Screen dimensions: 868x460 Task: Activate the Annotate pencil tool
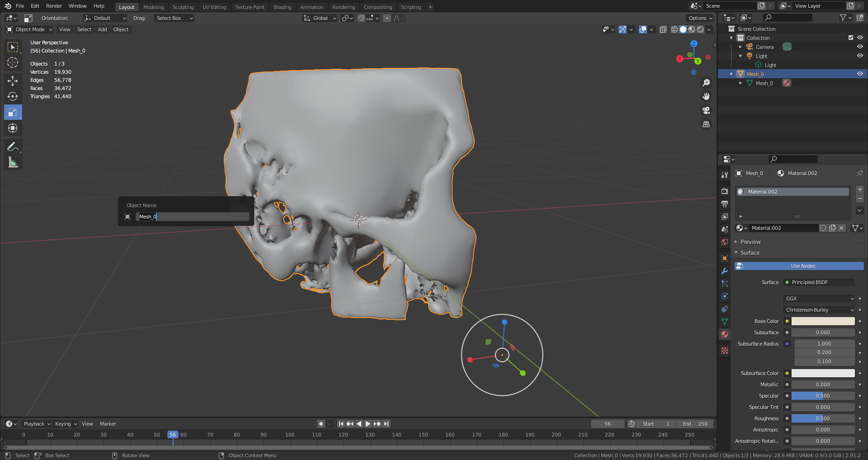tap(13, 147)
